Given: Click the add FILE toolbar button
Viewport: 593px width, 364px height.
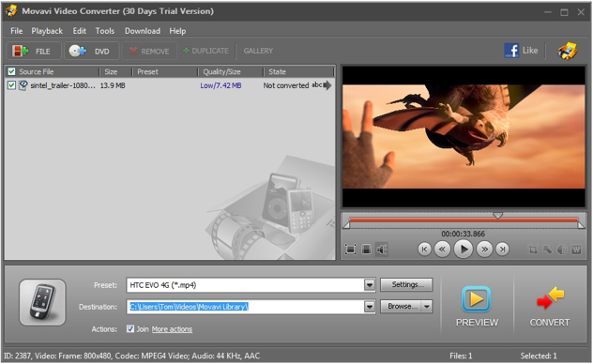Looking at the screenshot, I should 33,51.
